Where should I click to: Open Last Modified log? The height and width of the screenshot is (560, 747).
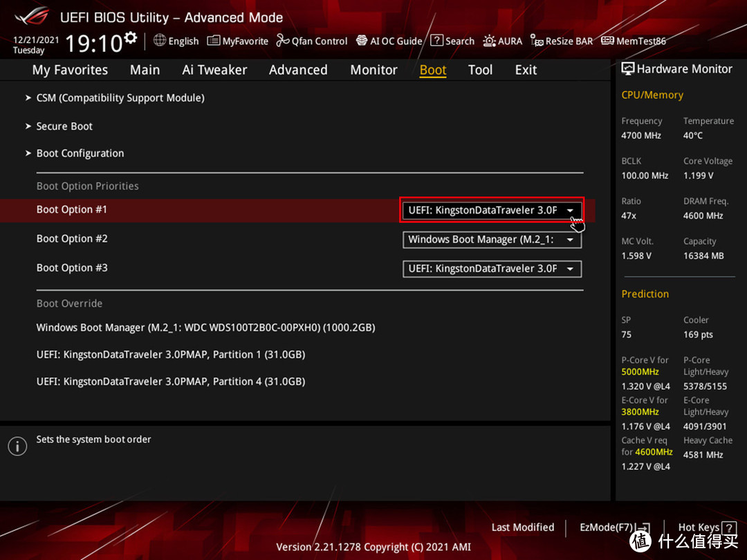523,528
